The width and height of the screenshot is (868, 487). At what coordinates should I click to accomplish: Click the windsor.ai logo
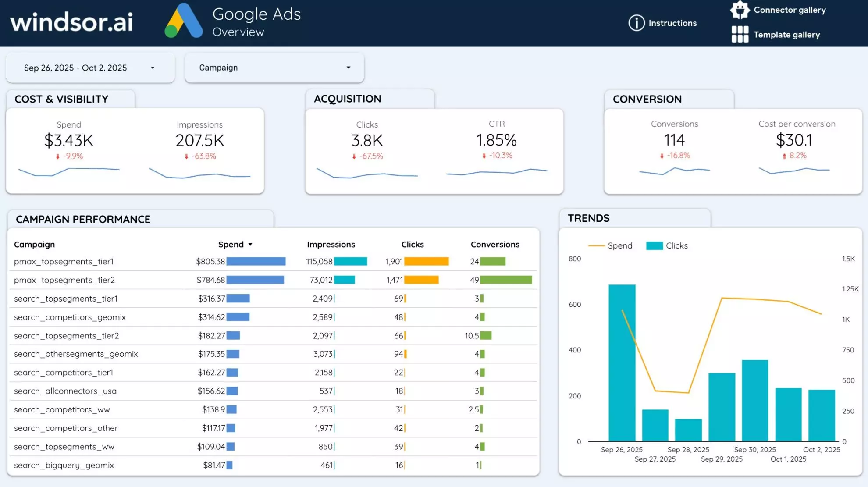(71, 22)
